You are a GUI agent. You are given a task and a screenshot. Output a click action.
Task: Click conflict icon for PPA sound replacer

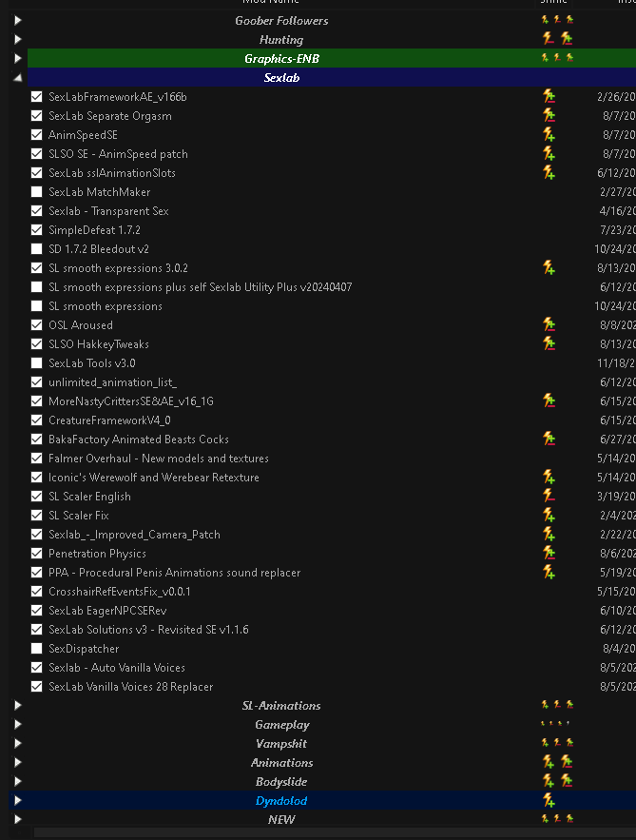[x=549, y=572]
